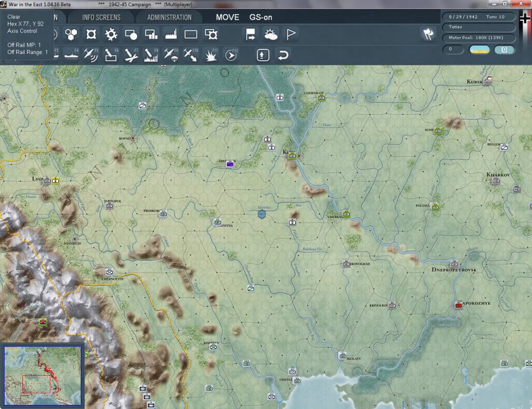Click the window title bar text

point(100,4)
